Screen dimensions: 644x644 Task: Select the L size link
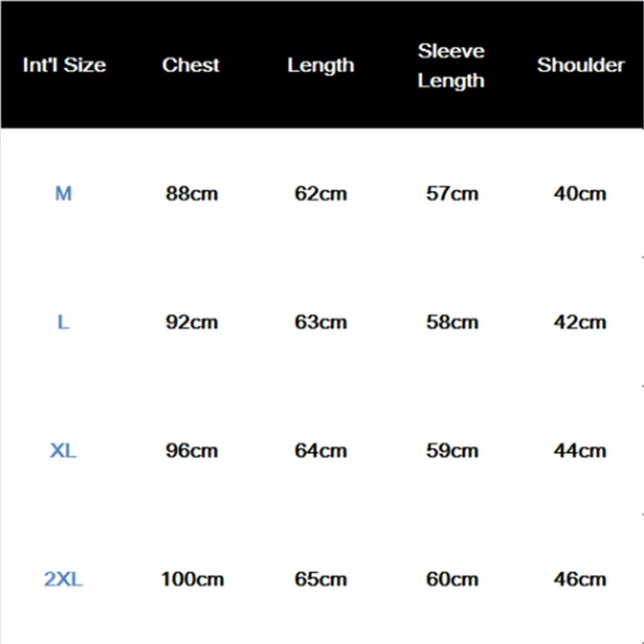pos(64,322)
